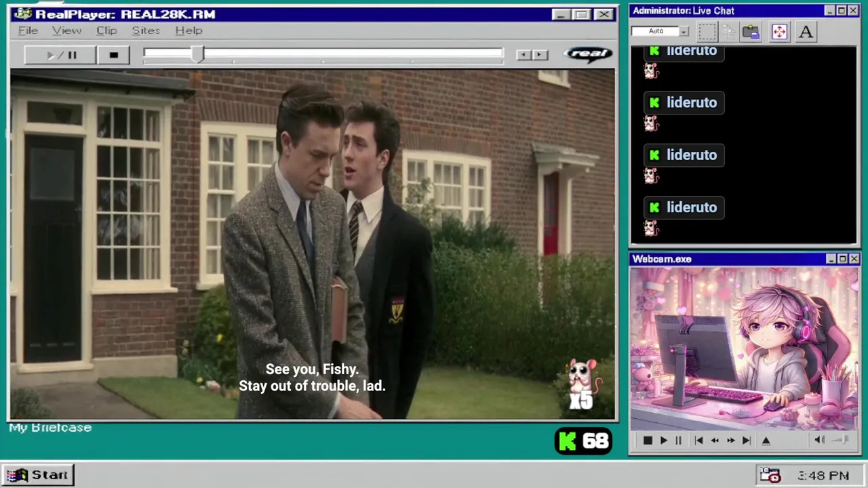Viewport: 868px width, 488px height.
Task: Open the File menu in RealPlayer
Action: [x=28, y=30]
